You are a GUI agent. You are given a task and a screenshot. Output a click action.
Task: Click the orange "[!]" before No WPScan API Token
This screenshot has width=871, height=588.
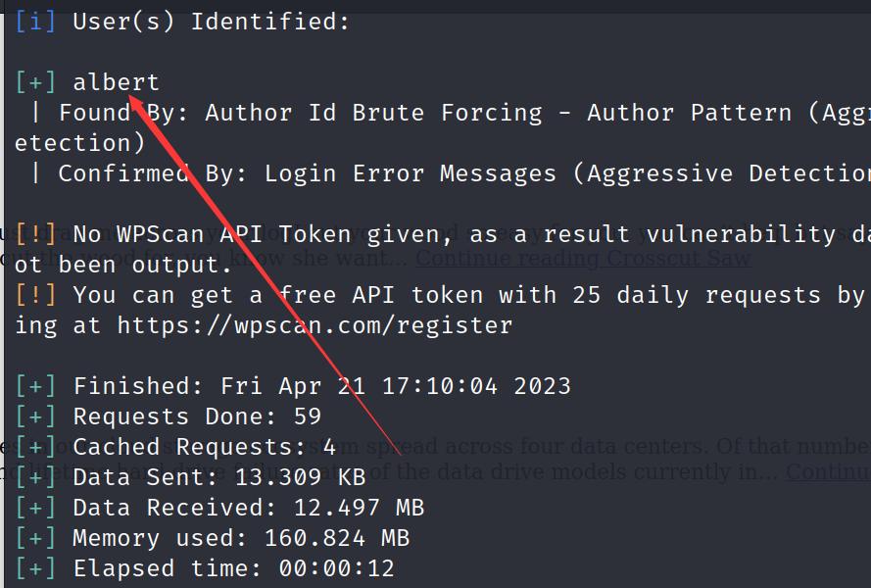[35, 234]
